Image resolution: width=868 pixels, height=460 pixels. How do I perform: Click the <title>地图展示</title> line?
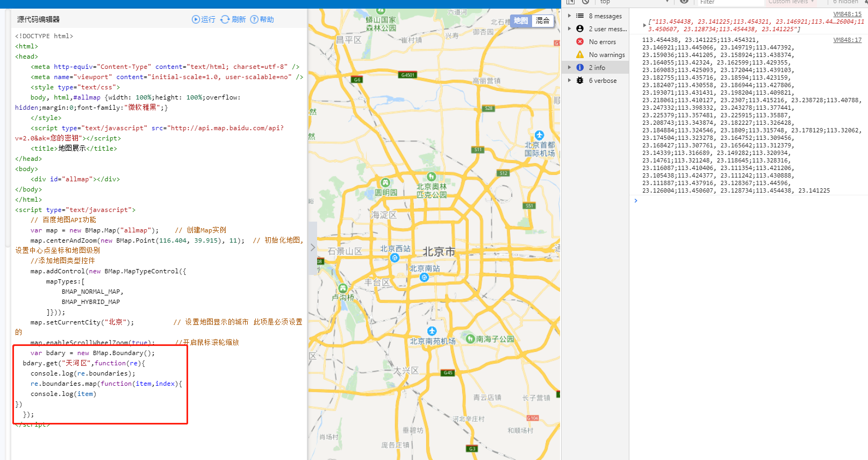74,148
